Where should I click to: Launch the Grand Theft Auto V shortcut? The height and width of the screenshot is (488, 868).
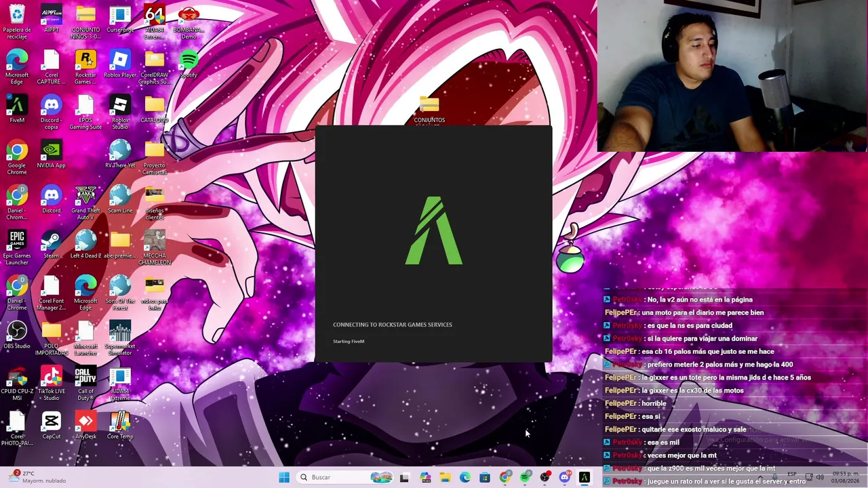point(85,203)
